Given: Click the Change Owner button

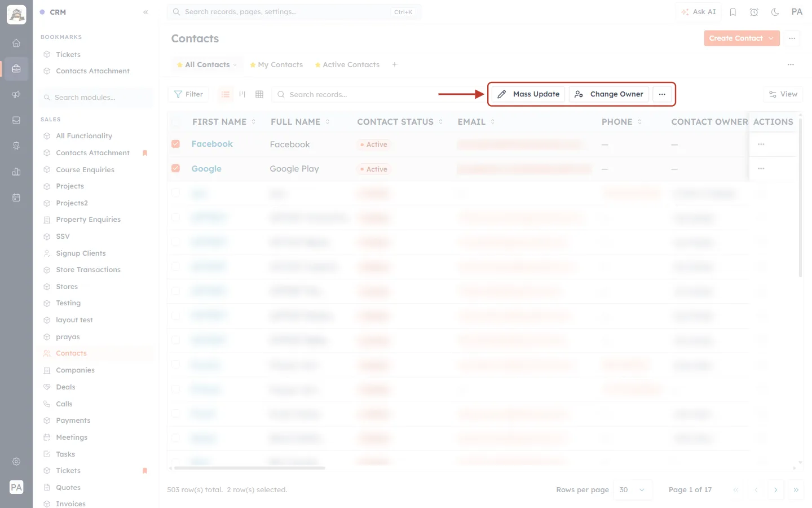Looking at the screenshot, I should (x=609, y=94).
